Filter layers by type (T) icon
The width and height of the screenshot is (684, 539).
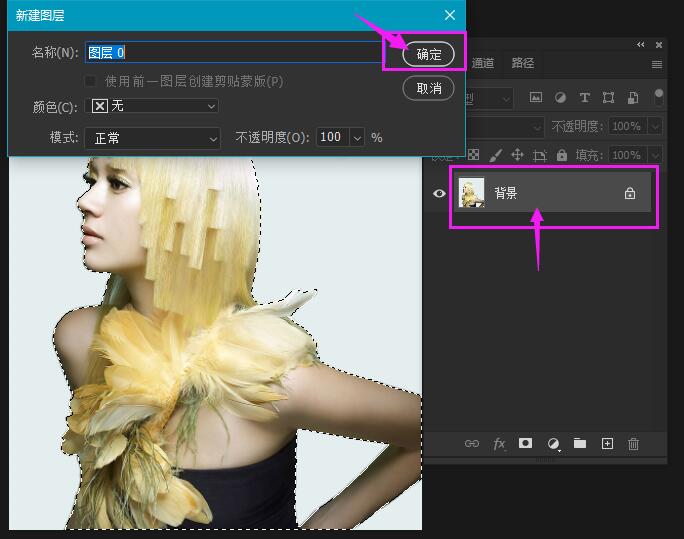(584, 98)
